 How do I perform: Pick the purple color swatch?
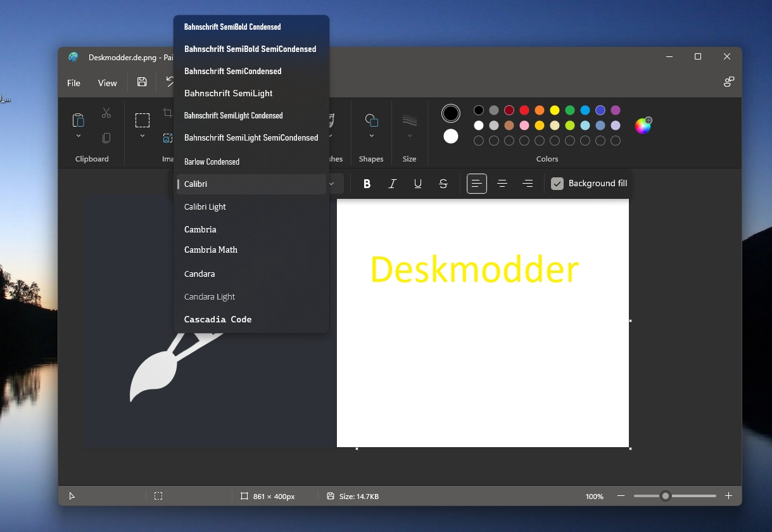point(616,110)
